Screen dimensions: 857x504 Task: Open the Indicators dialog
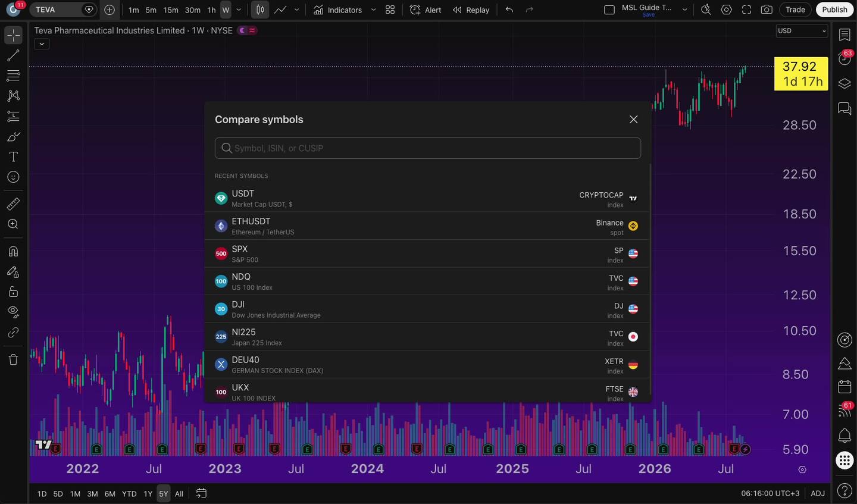click(x=337, y=10)
